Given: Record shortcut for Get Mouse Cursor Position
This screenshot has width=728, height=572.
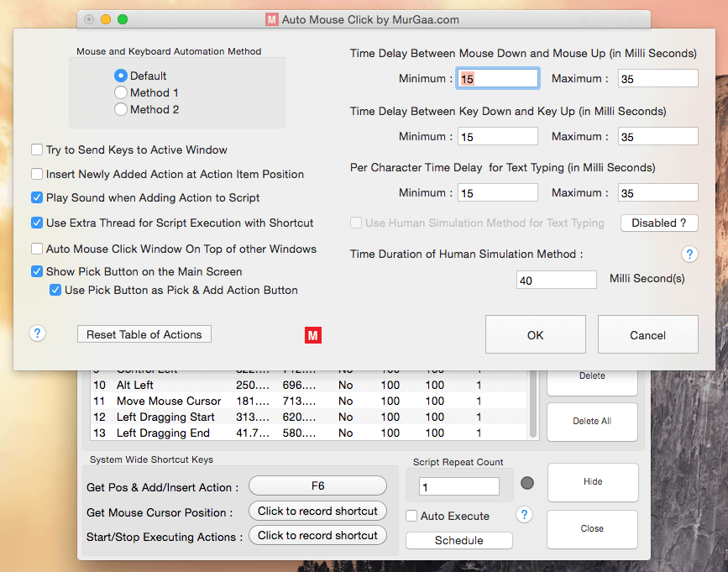Looking at the screenshot, I should coord(317,511).
